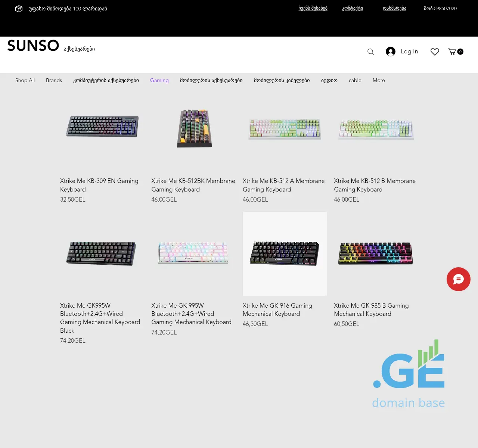Open the More navigation dropdown
478x448 pixels.
click(378, 80)
